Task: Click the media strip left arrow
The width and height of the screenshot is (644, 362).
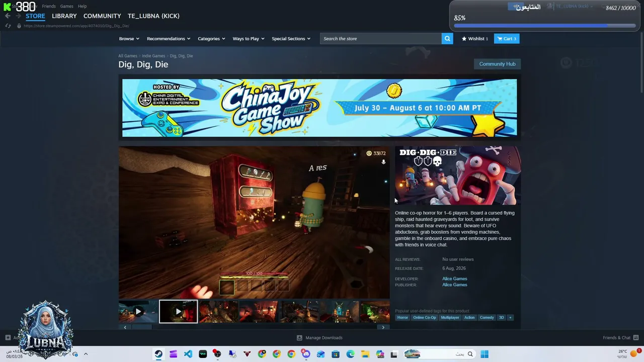Action: click(125, 327)
